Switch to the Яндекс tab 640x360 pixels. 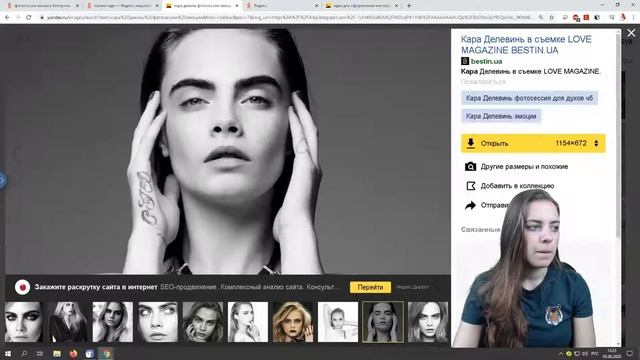coord(282,6)
